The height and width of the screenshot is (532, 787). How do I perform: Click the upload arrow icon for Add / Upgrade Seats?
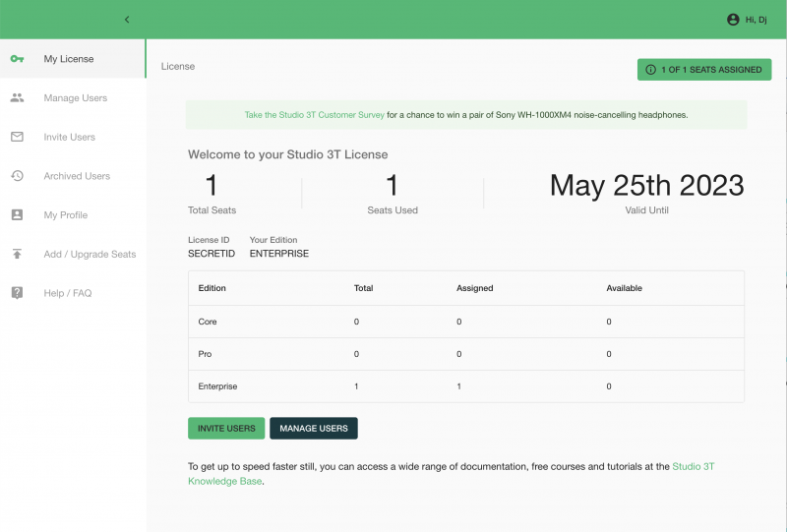tap(17, 254)
